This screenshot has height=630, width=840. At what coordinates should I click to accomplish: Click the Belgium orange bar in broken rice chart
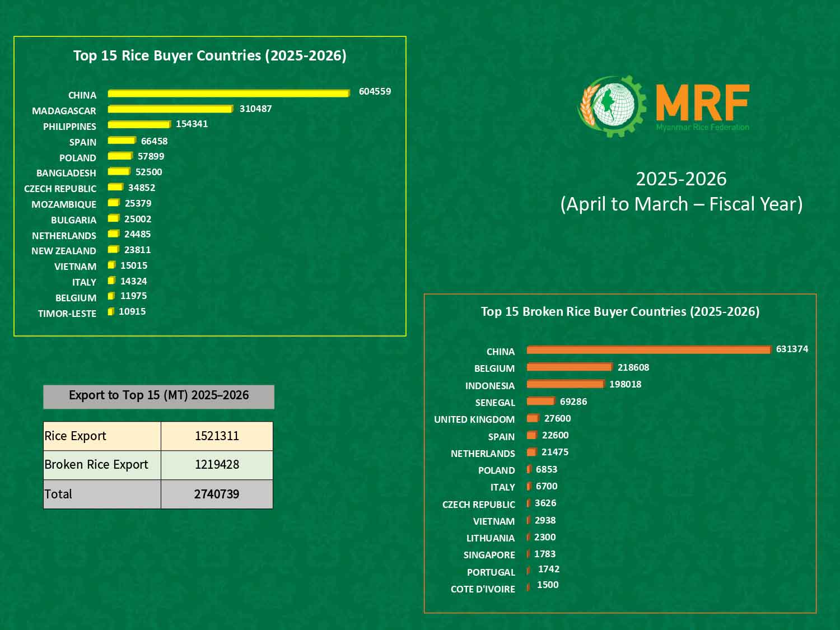point(569,367)
